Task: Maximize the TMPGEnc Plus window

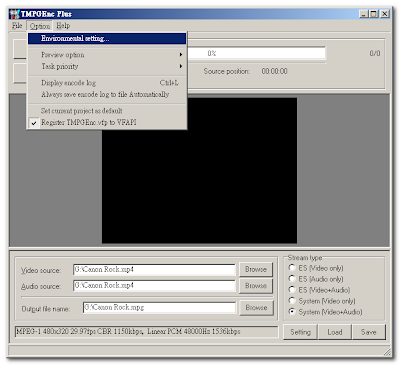Action: pyautogui.click(x=374, y=14)
